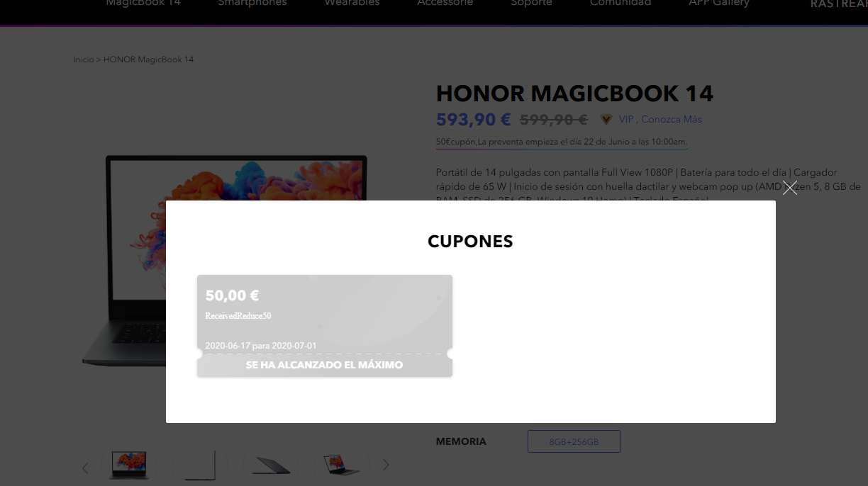Open the MagicBook 14 navigation item
Screen dimensions: 868x486
[x=143, y=4]
